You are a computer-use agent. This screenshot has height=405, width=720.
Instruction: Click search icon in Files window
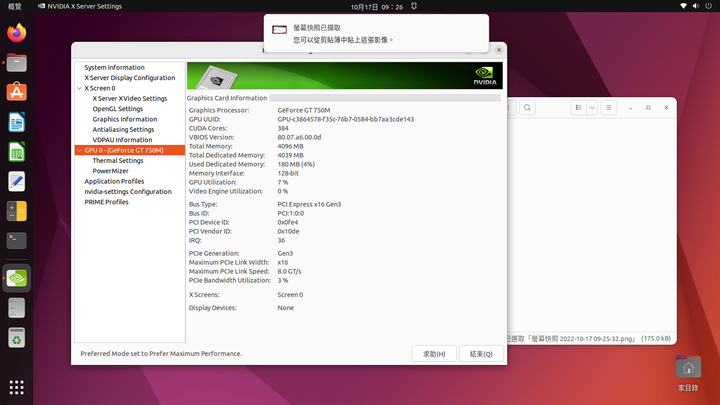[x=527, y=107]
